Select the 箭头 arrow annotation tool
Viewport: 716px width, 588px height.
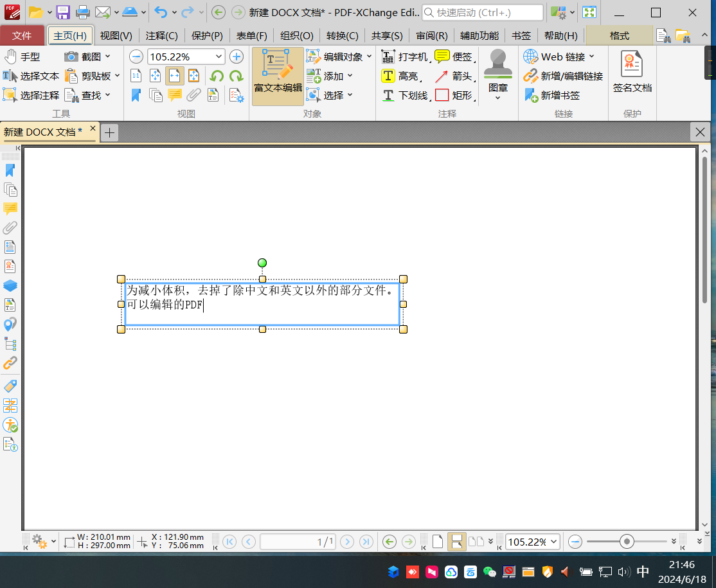tap(454, 76)
